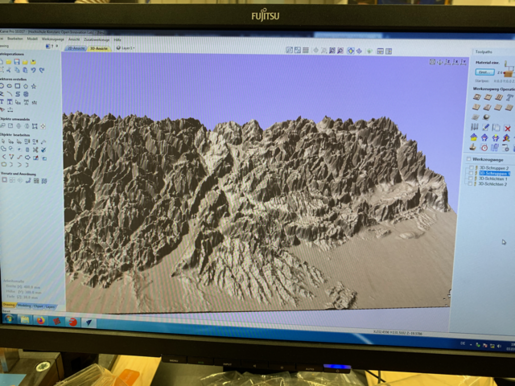Image resolution: width=515 pixels, height=386 pixels.
Task: Click the Einst... material setup button
Action: 485,72
